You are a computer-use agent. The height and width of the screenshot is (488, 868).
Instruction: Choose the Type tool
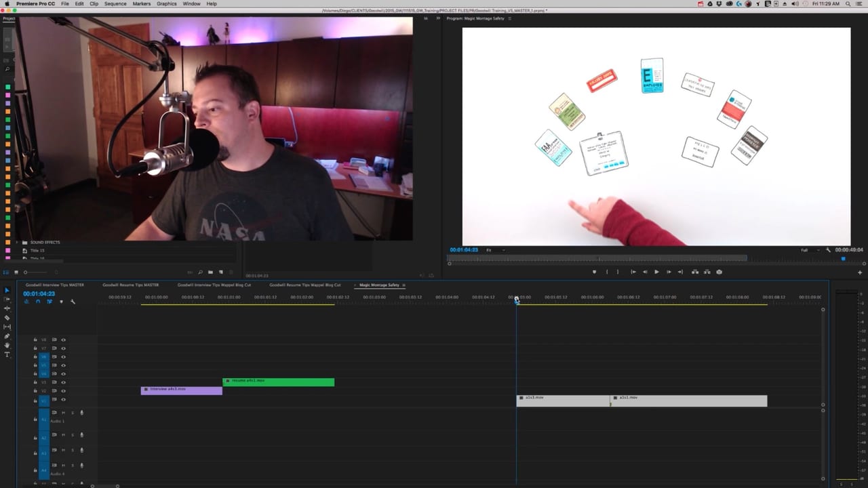pyautogui.click(x=7, y=354)
